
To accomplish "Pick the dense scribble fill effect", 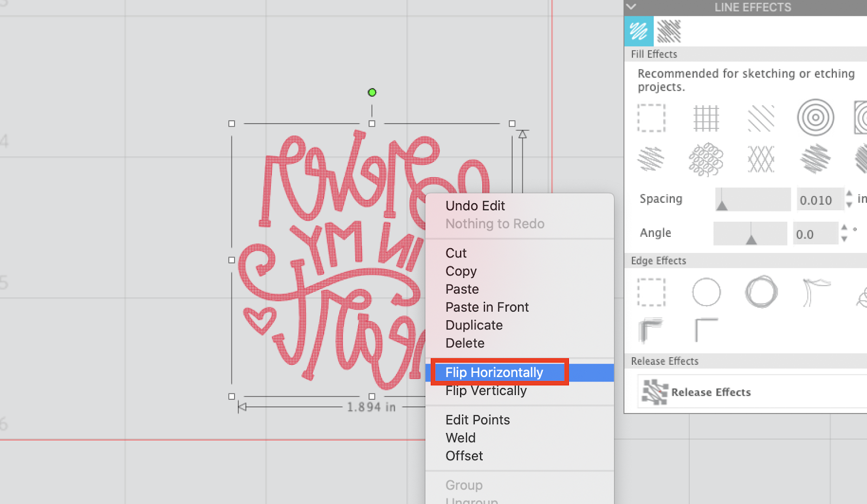I will pos(816,159).
